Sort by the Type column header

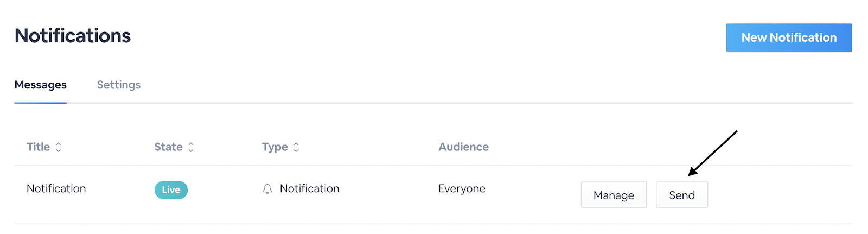275,147
